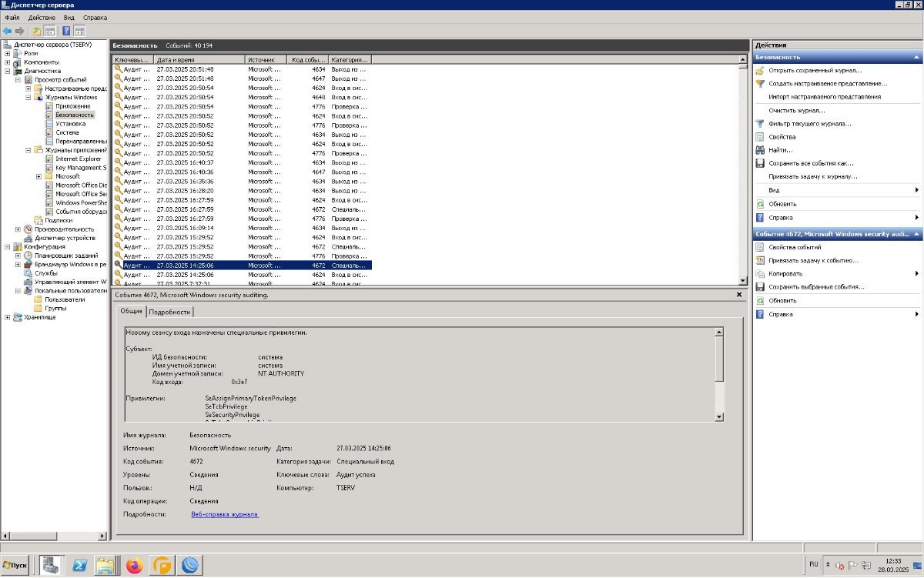Viewport: 924px width, 578px height.
Task: Launch PowerShell from the taskbar
Action: (x=79, y=566)
